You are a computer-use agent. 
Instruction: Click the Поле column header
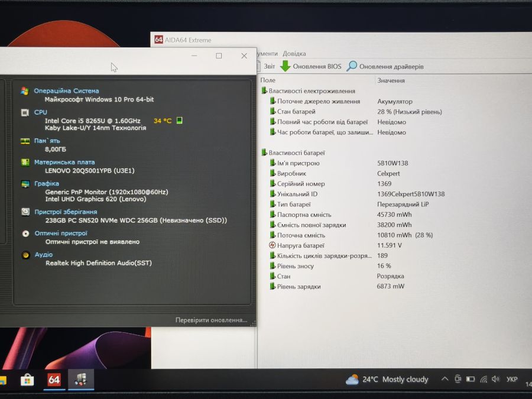pyautogui.click(x=268, y=80)
